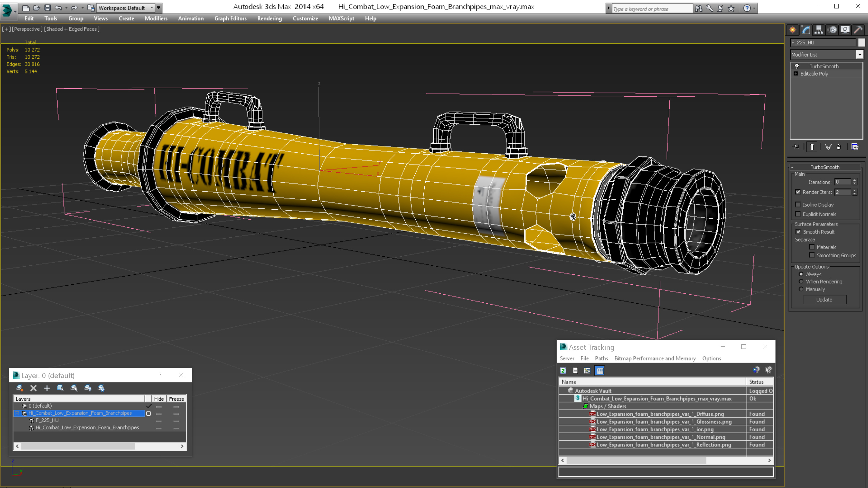Select the Always update option
The width and height of the screenshot is (868, 488).
click(801, 274)
